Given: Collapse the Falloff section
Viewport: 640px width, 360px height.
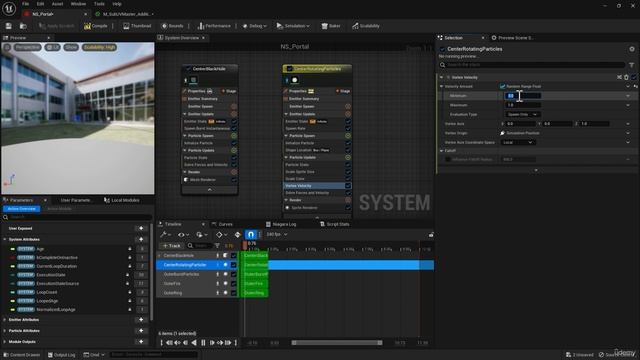Looking at the screenshot, I should [x=442, y=151].
